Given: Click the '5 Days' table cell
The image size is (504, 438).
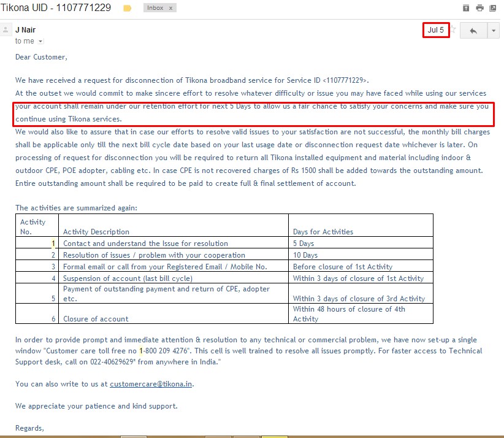Looking at the screenshot, I should click(x=361, y=243).
